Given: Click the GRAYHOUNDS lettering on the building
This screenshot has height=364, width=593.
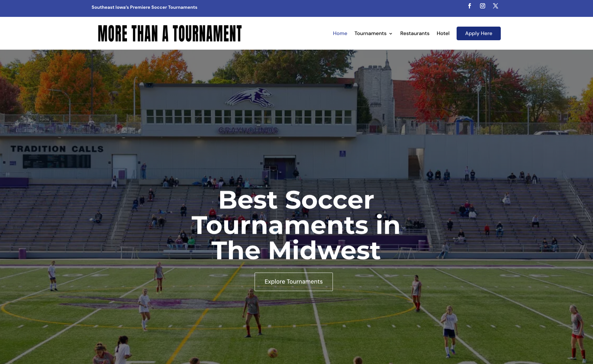Looking at the screenshot, I should click(x=248, y=131).
